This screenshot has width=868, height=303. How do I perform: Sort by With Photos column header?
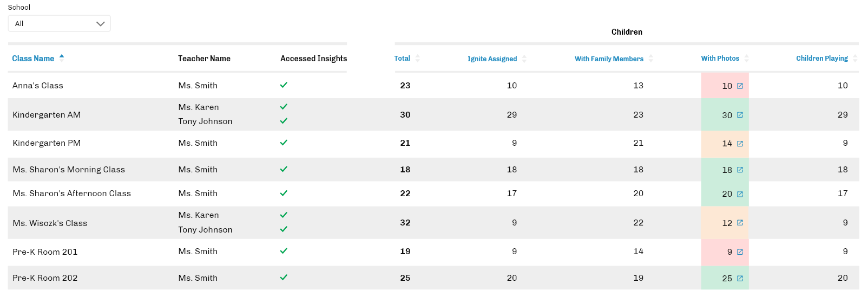[x=720, y=59]
